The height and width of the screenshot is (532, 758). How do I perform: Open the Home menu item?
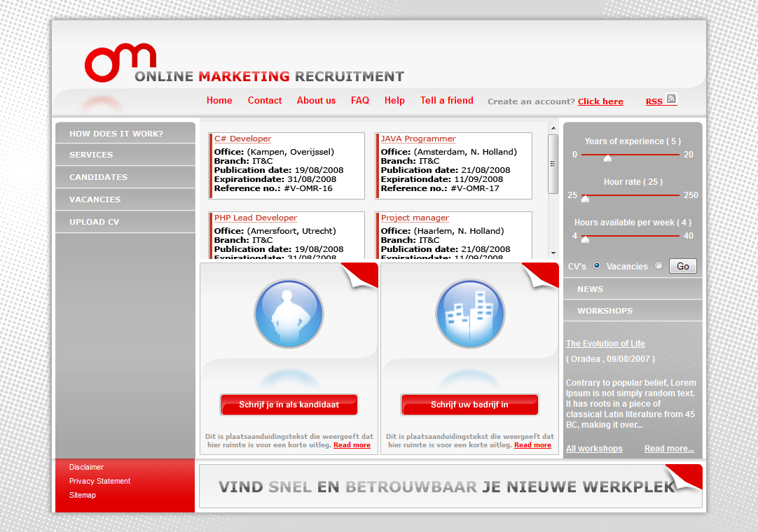click(219, 100)
